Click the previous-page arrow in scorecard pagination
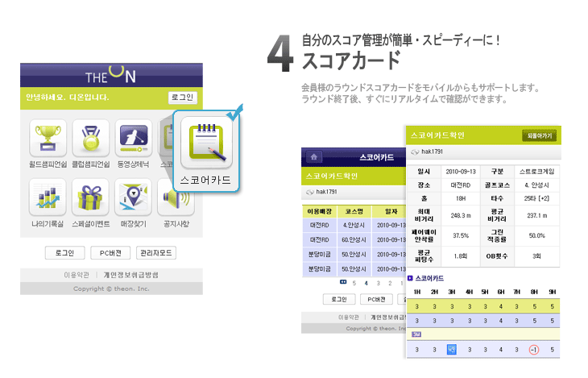 [x=344, y=283]
